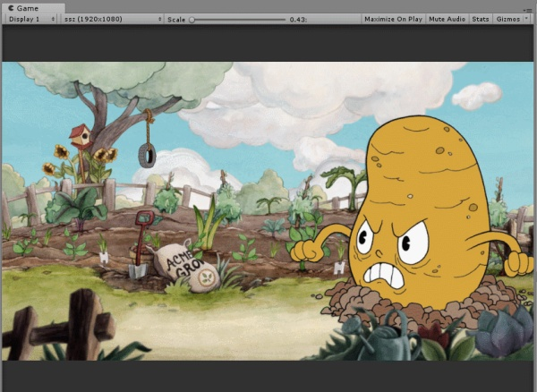Click the potato's raised left fist
Screen dimensions: 537x392
tap(305, 251)
